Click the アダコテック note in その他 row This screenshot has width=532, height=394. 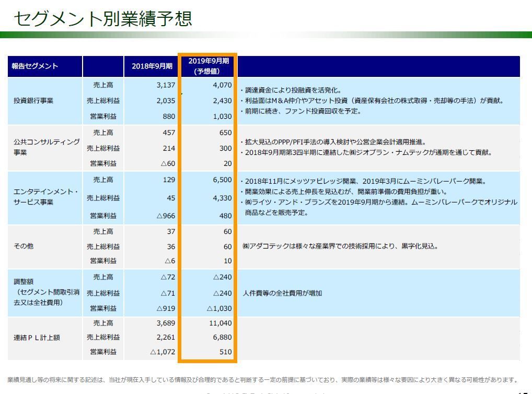click(340, 246)
